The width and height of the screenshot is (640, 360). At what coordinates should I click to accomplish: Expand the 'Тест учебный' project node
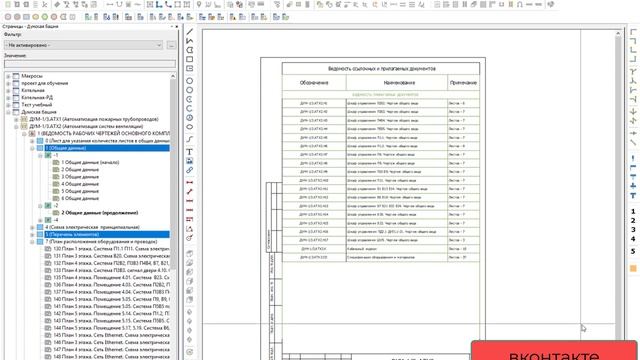click(x=8, y=105)
